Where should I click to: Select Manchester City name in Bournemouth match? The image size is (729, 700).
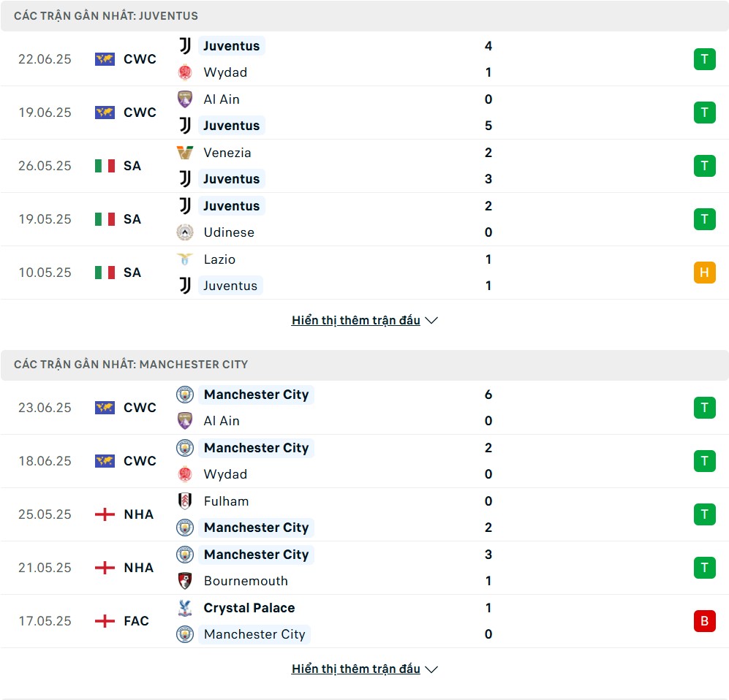click(x=256, y=554)
